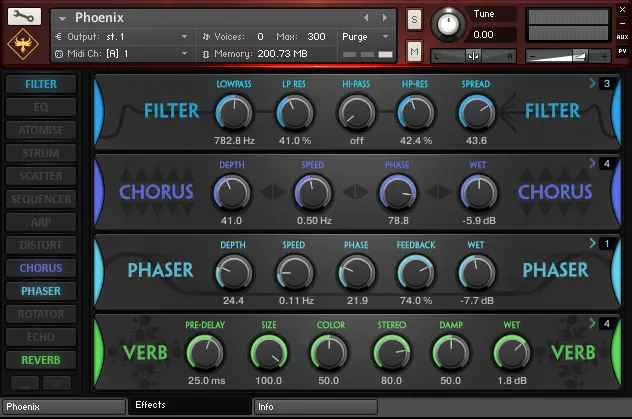Enable the ARP effect
The width and height of the screenshot is (632, 419).
pyautogui.click(x=41, y=222)
